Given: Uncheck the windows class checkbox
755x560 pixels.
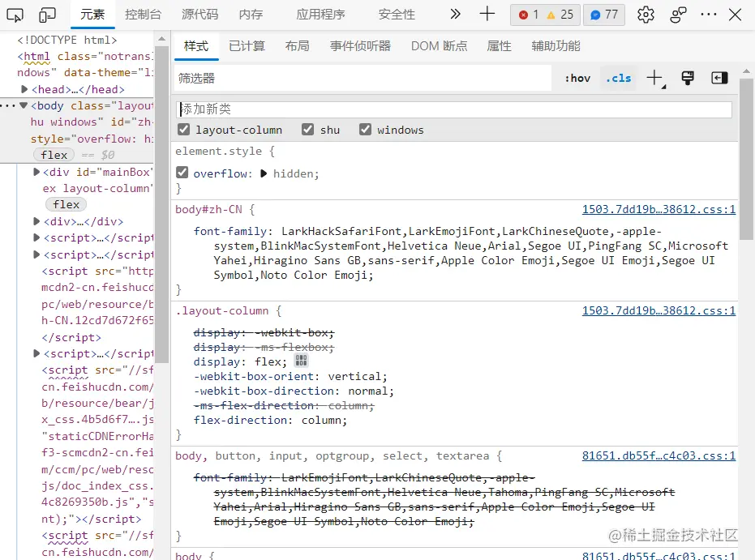Looking at the screenshot, I should [365, 129].
